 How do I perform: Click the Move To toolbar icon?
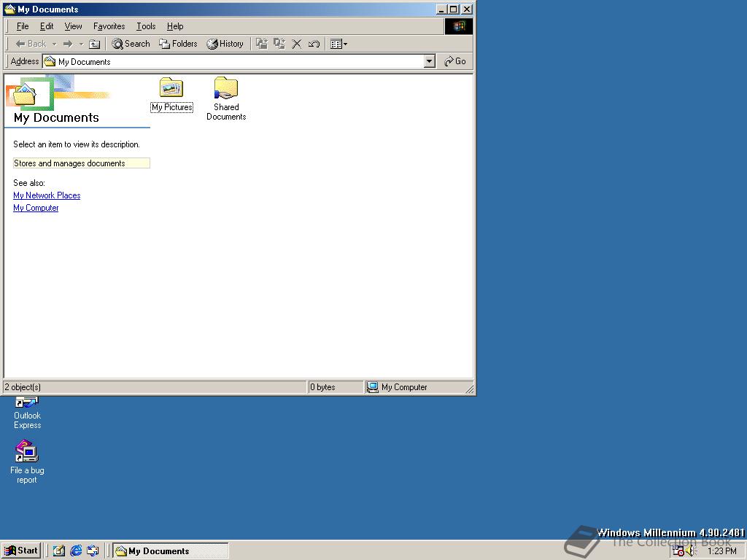coord(262,44)
